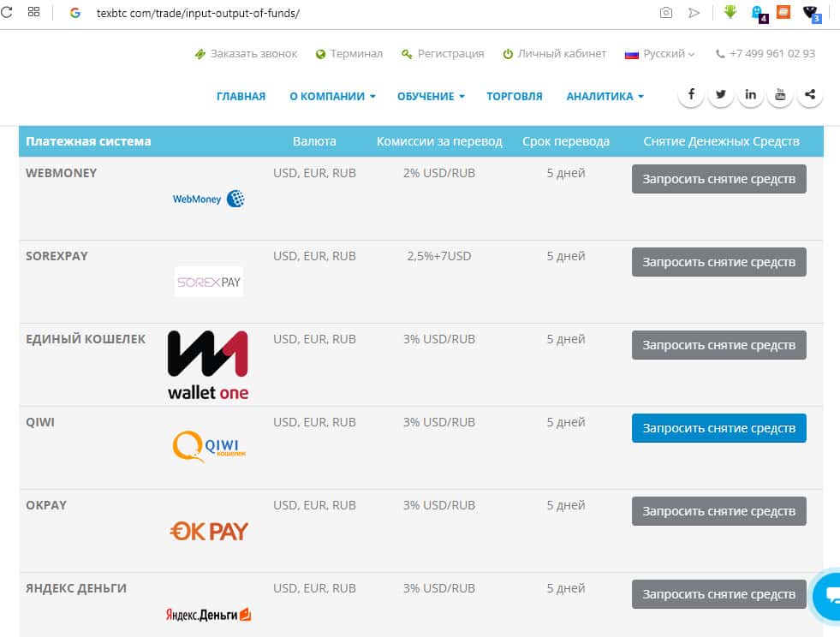The height and width of the screenshot is (637, 840).
Task: Click the ЯНДЕКС ДЕНЬГИ row title
Action: pos(76,588)
